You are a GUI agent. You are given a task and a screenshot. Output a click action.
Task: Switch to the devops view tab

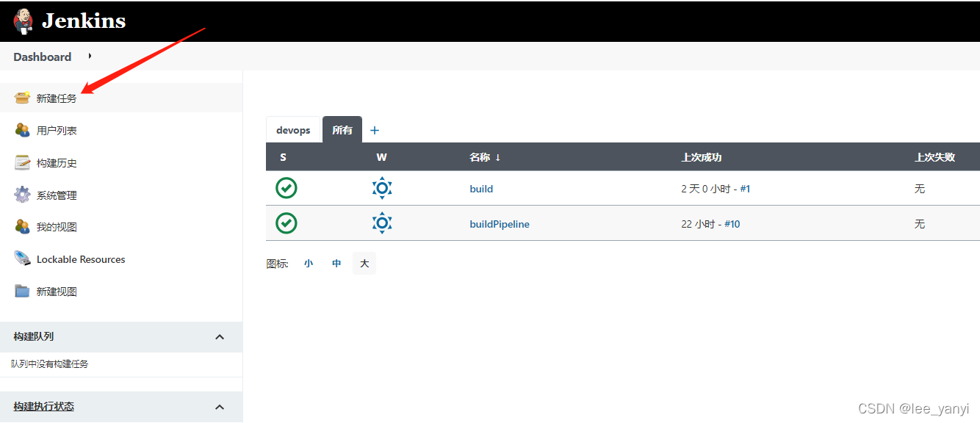[293, 130]
